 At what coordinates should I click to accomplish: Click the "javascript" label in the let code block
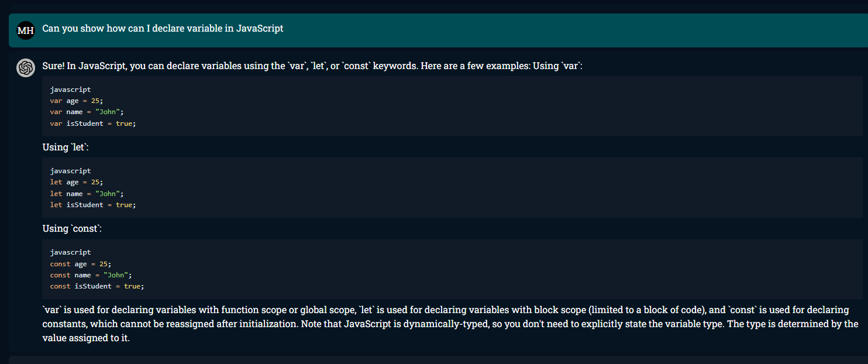pos(70,171)
